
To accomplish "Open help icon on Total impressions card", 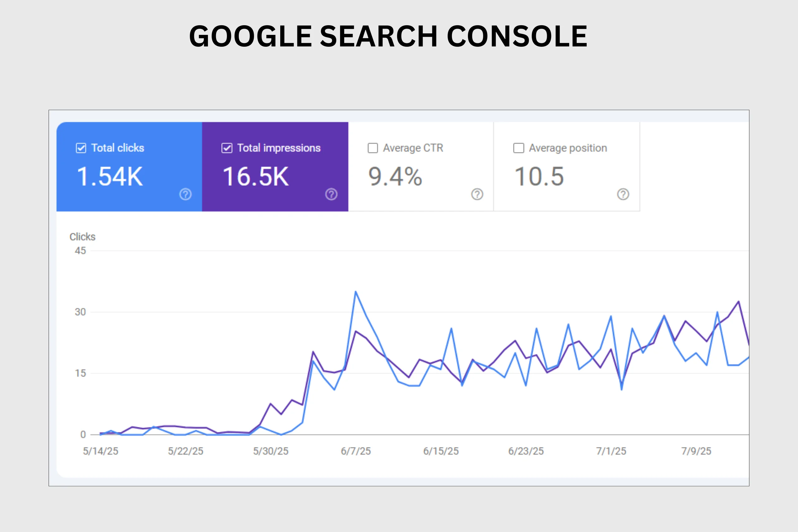I will pos(331,194).
